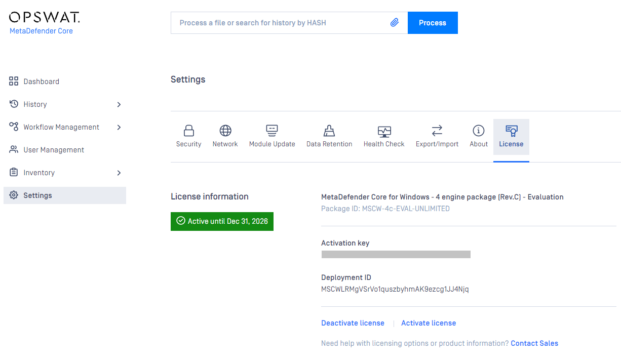Click the User Management people icon

(x=14, y=149)
